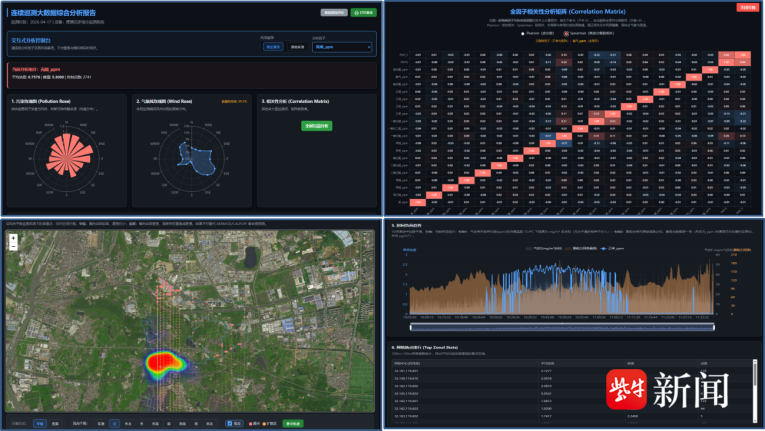Select the Pearson radio button
This screenshot has width=765, height=431.
coord(523,34)
